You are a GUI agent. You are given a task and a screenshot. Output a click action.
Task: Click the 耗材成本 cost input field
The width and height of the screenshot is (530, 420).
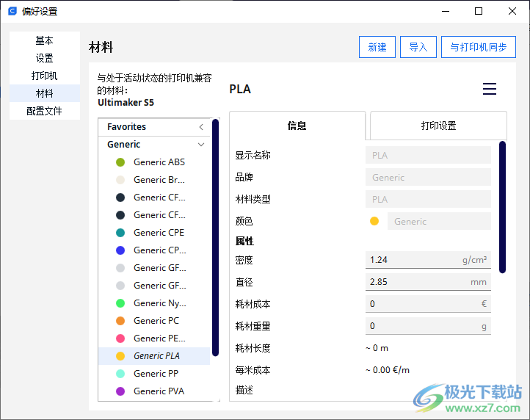(428, 304)
